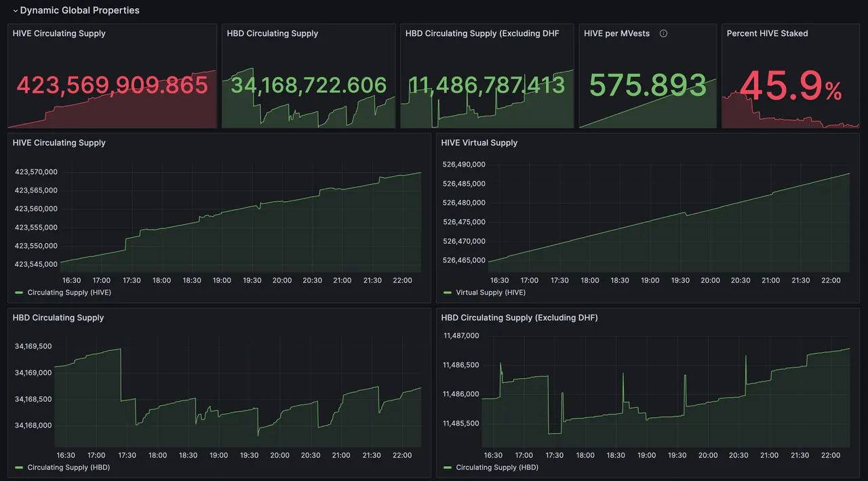Click the 11,487,000 y-axis label
This screenshot has width=868, height=481.
461,335
